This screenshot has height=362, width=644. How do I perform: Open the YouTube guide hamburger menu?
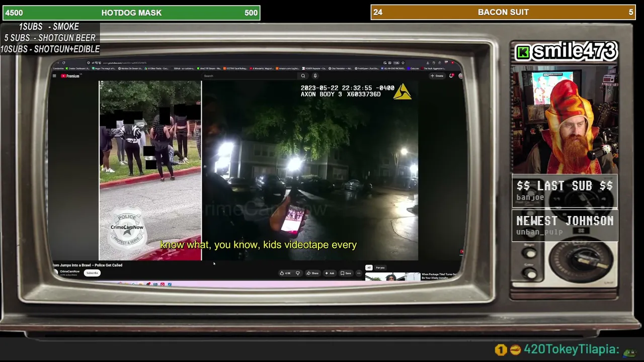[54, 76]
